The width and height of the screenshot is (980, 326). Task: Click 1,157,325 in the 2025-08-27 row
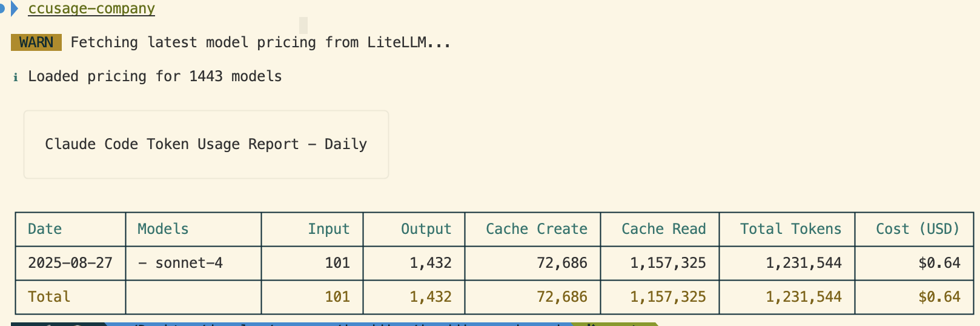click(668, 263)
